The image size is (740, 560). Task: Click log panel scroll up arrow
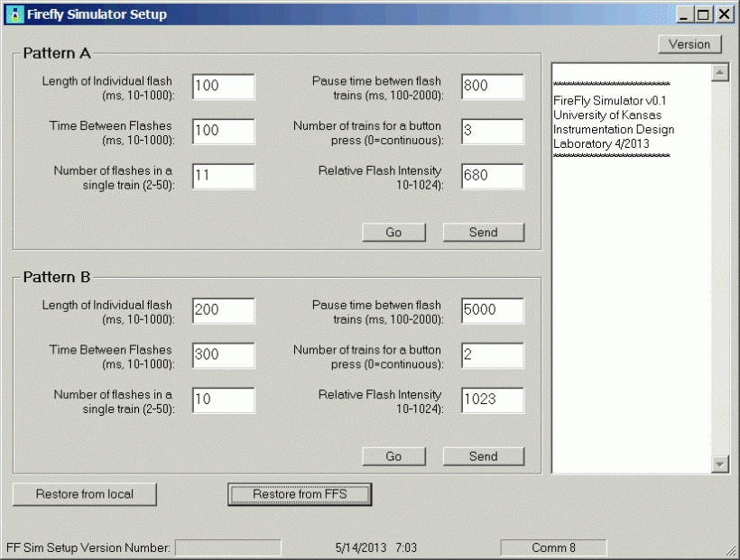[719, 73]
